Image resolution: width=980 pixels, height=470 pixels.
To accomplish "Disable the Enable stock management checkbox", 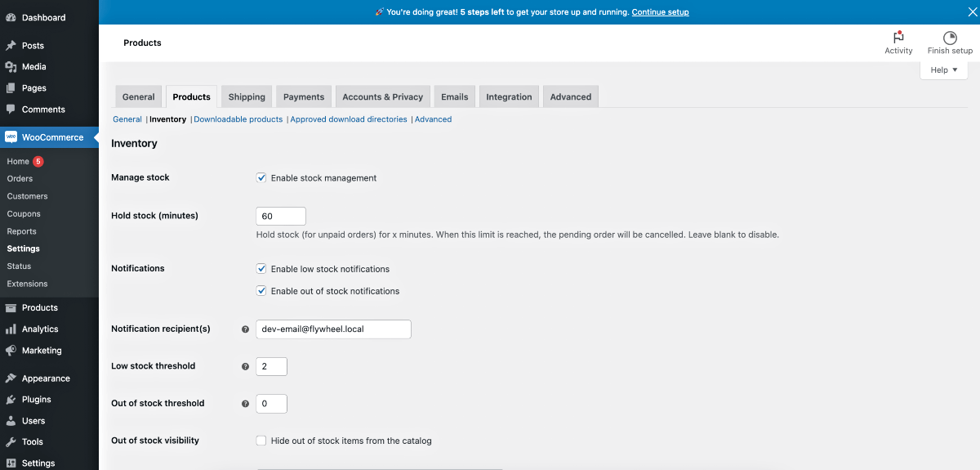I will pos(261,177).
